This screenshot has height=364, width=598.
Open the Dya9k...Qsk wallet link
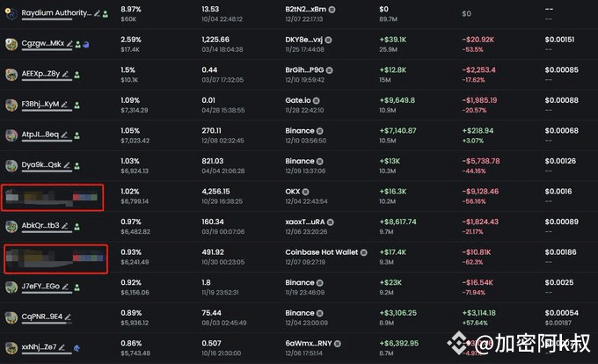[x=41, y=164]
